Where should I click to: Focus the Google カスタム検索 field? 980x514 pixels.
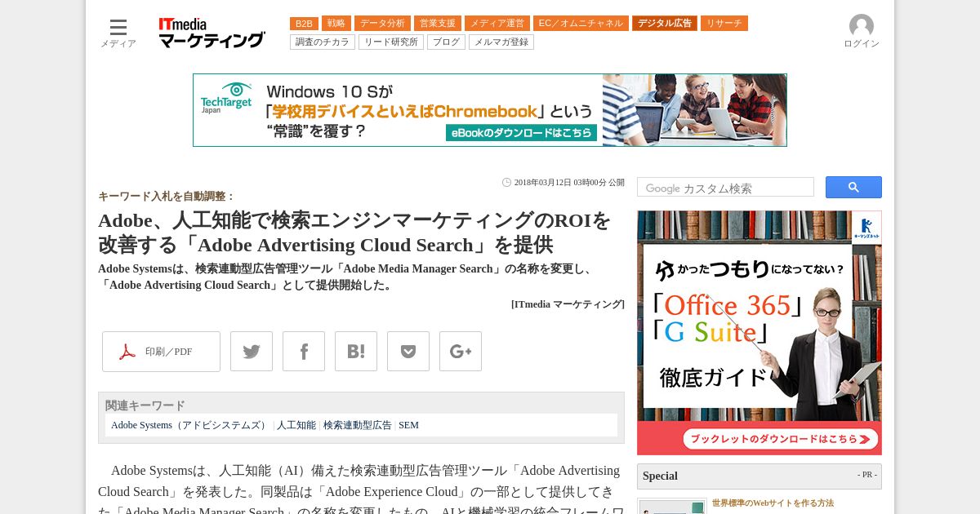point(725,187)
